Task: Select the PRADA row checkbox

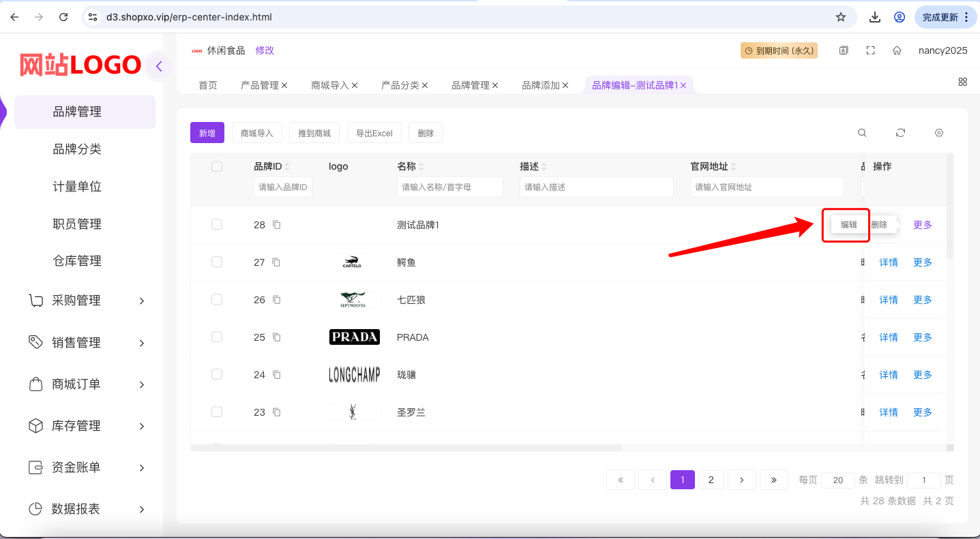Action: coord(217,337)
